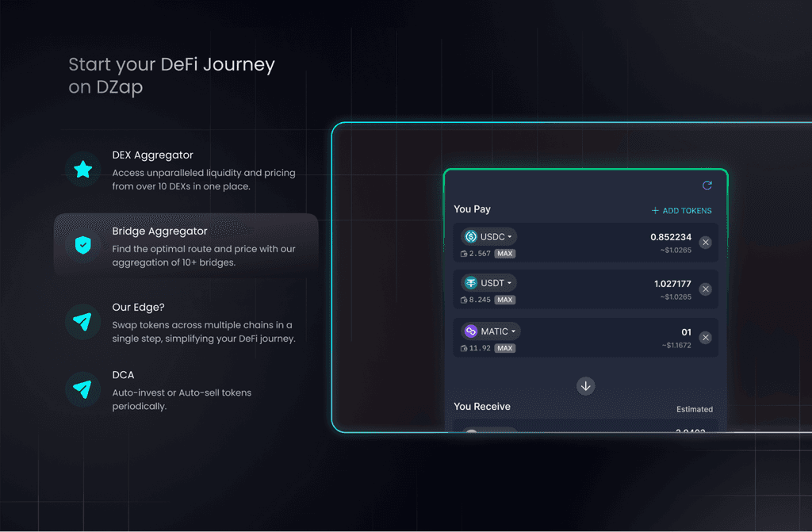Click the Auto-invest or Auto-sell description
812x532 pixels.
pyautogui.click(x=182, y=400)
